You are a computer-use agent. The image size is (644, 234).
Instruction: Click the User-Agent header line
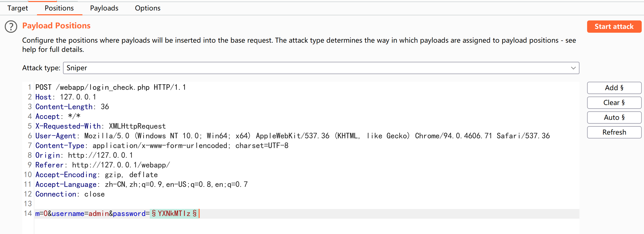coord(292,136)
